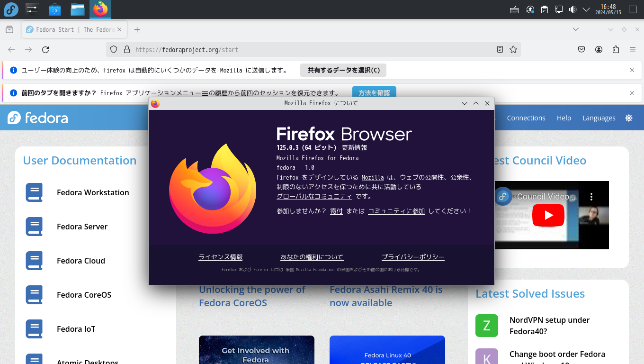Open the Firefox application hamburger menu
The height and width of the screenshot is (364, 644).
click(633, 49)
